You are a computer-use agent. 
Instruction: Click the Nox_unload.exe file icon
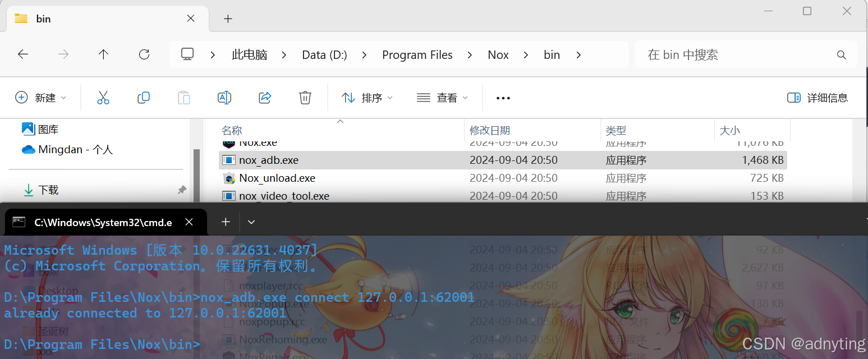pos(228,178)
